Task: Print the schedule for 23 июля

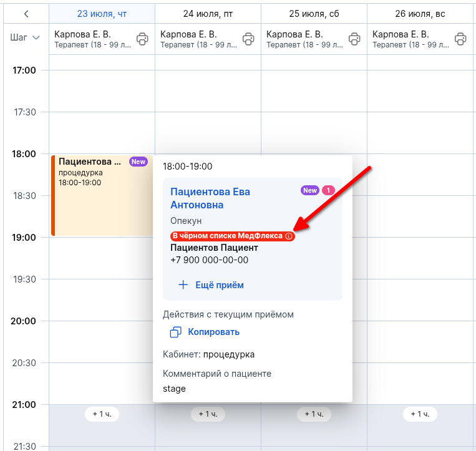Action: 142,39
